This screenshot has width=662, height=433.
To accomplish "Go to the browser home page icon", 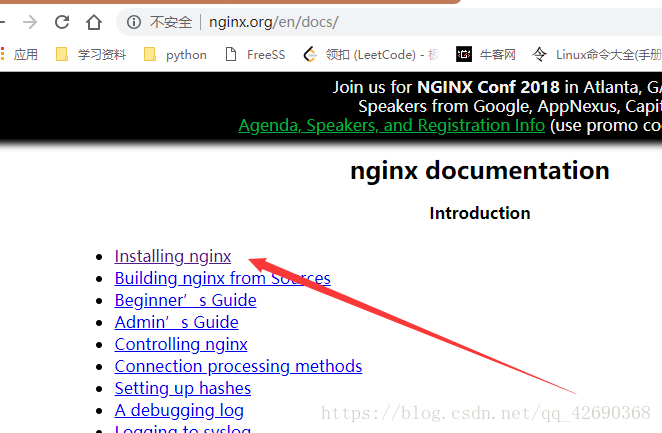I will (94, 22).
